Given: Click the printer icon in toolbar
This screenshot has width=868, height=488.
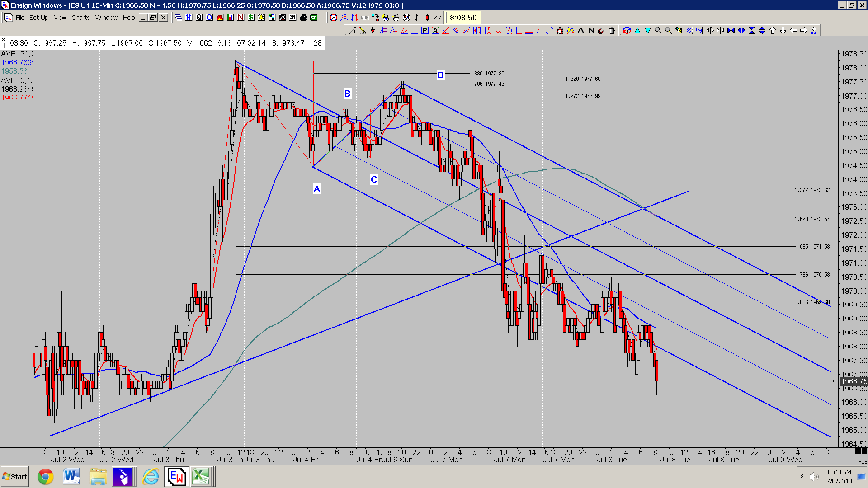Looking at the screenshot, I should click(x=303, y=18).
